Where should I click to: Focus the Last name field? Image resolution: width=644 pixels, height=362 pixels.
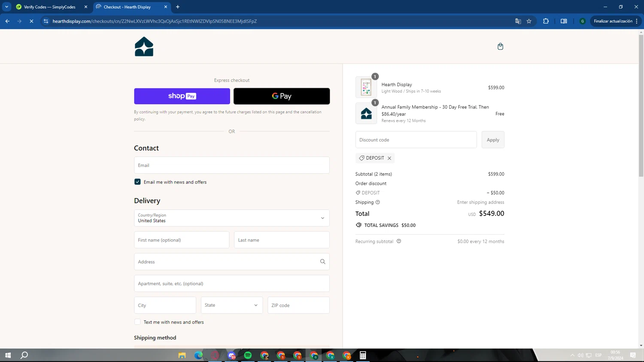coord(282,240)
